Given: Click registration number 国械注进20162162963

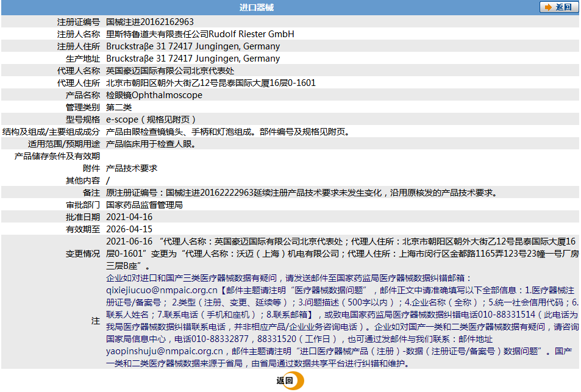Looking at the screenshot, I should 150,22.
